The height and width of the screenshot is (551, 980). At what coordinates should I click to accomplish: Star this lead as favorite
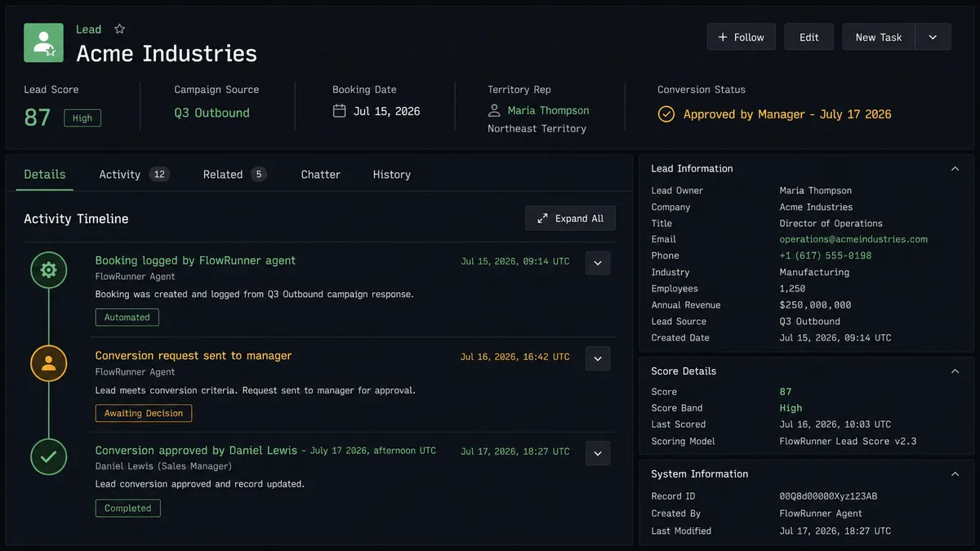pos(119,29)
